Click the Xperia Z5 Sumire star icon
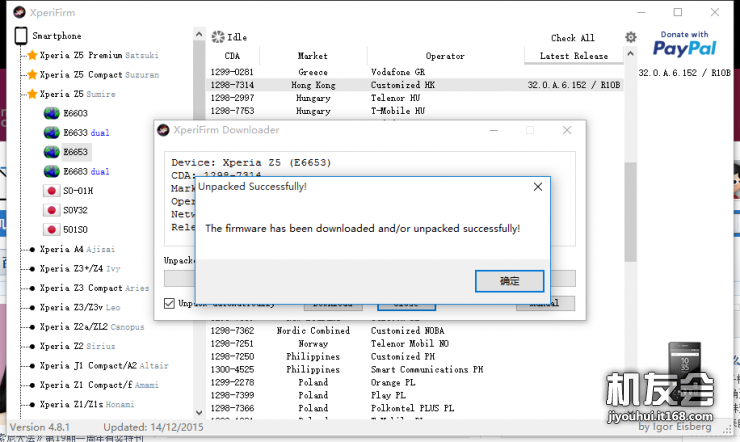The width and height of the screenshot is (740, 442). 32,94
